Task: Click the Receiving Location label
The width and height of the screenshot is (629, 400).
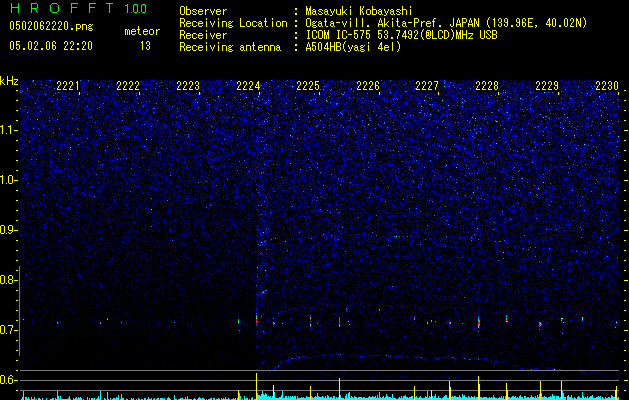Action: (233, 23)
